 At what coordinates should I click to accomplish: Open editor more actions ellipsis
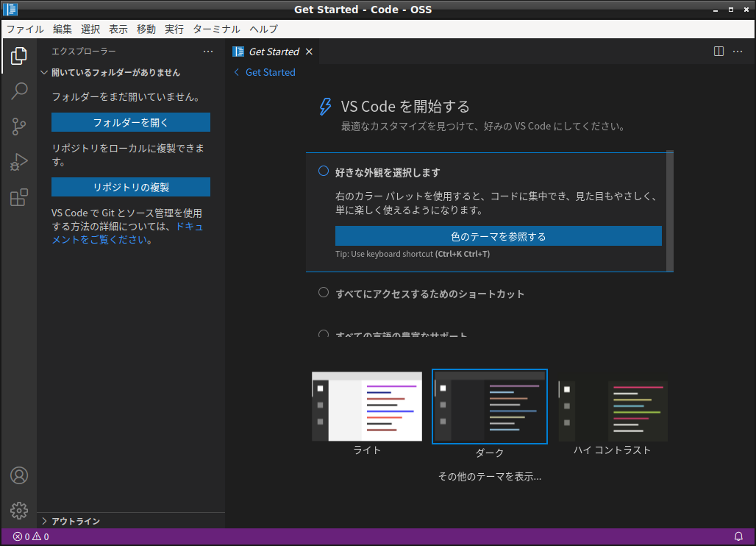click(738, 51)
